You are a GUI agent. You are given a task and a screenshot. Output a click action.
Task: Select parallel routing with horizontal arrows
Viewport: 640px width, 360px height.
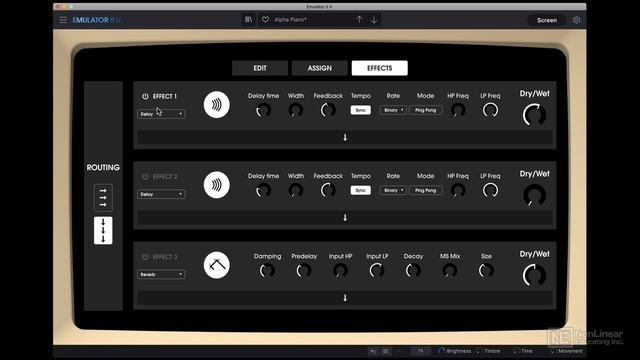tap(103, 198)
